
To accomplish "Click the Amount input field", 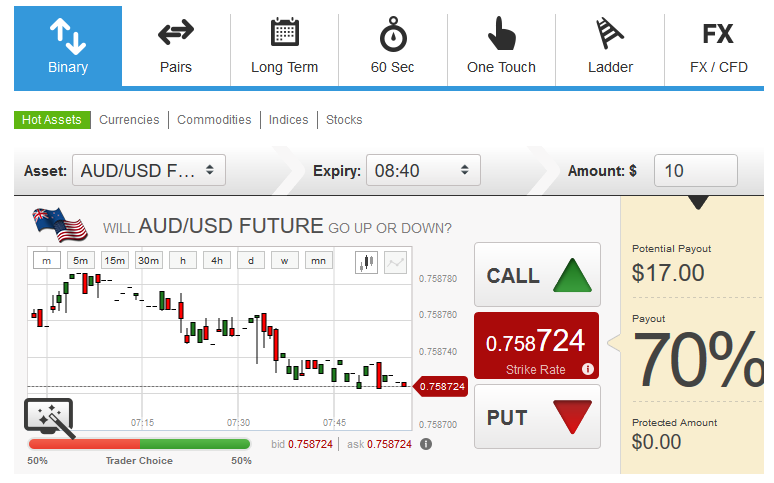I will click(x=695, y=171).
